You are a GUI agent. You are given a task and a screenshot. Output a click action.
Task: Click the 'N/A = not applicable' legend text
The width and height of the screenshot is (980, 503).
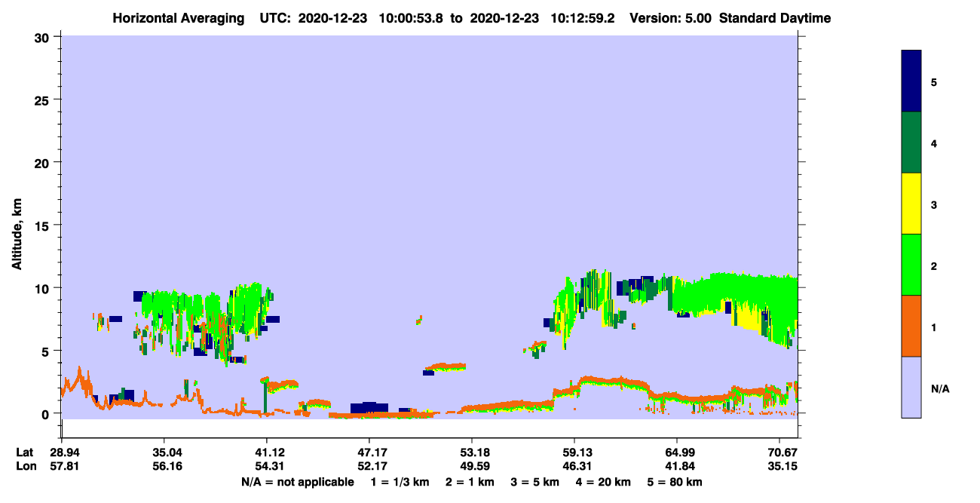pyautogui.click(x=297, y=482)
